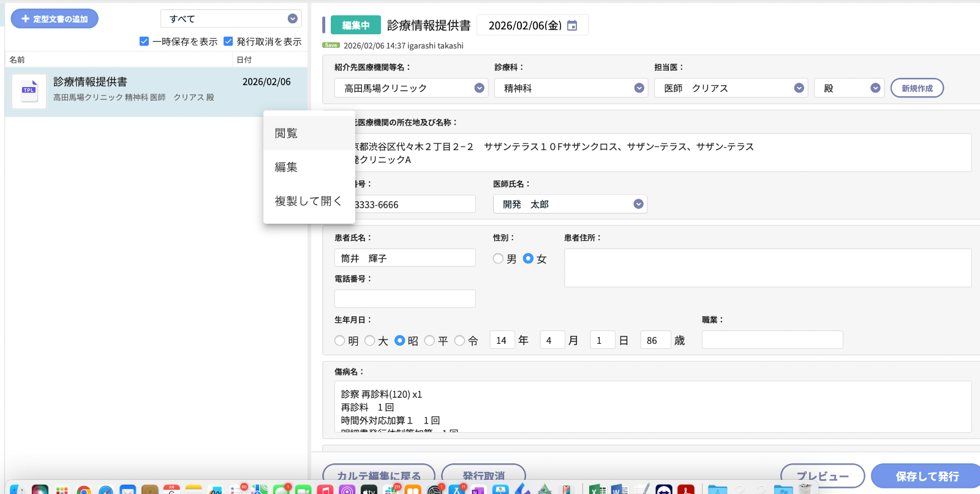Click institution address text area with サザンテラス
Viewport: 980px width, 494px height.
click(x=662, y=153)
